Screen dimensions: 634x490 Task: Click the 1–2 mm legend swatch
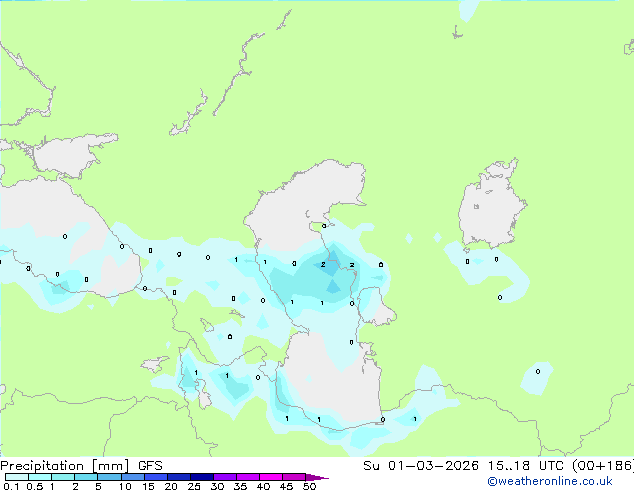tap(63, 477)
